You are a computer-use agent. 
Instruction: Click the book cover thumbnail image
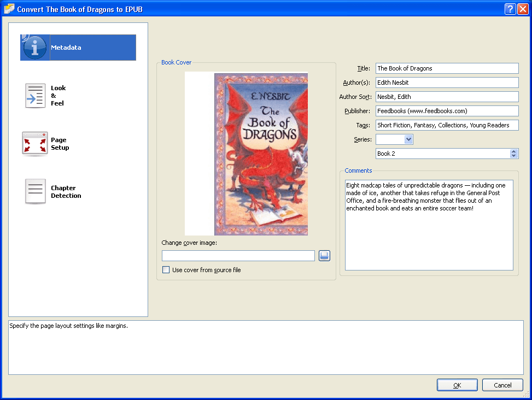click(260, 154)
